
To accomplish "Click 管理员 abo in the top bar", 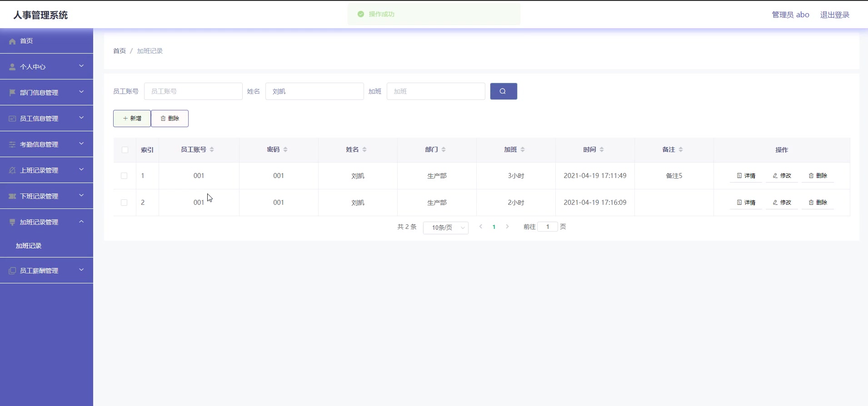I will coord(790,15).
